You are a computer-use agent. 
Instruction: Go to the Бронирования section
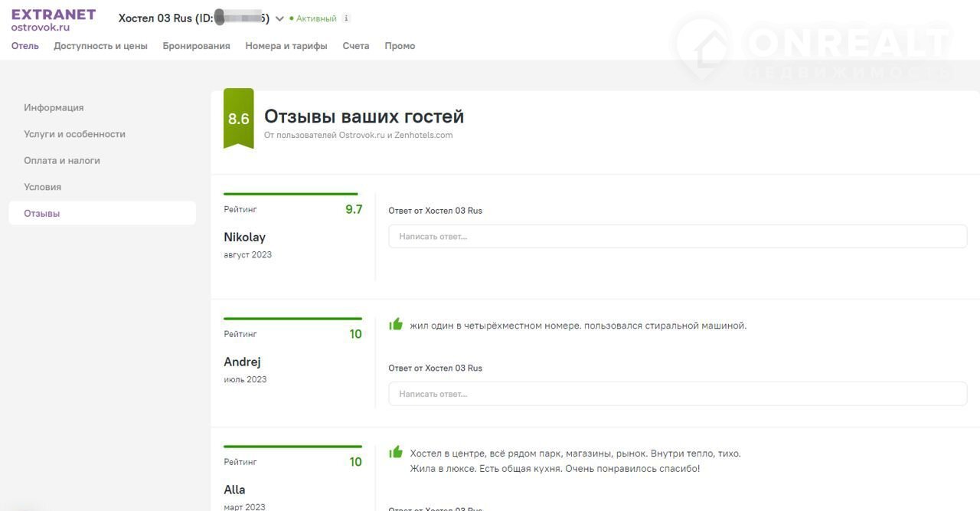(196, 46)
